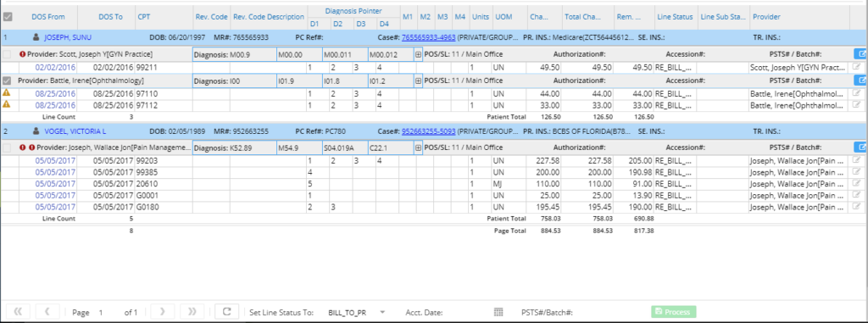Click the MJ unit of measure cell
Screen dimensions: 868x323
tap(509, 183)
